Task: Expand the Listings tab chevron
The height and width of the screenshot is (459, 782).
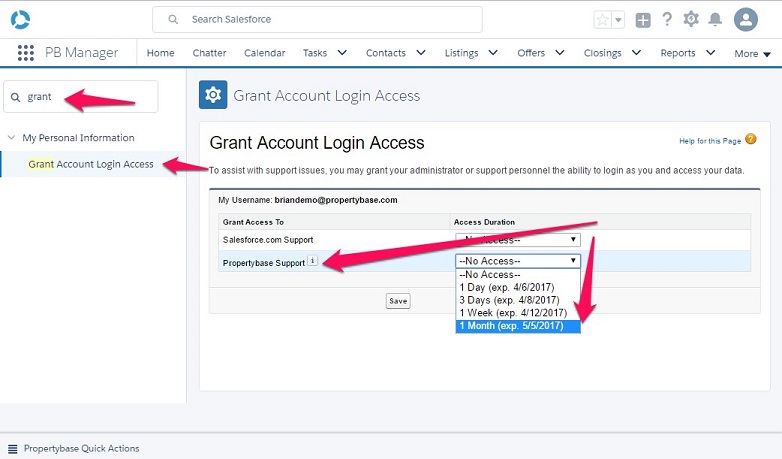Action: coord(493,52)
